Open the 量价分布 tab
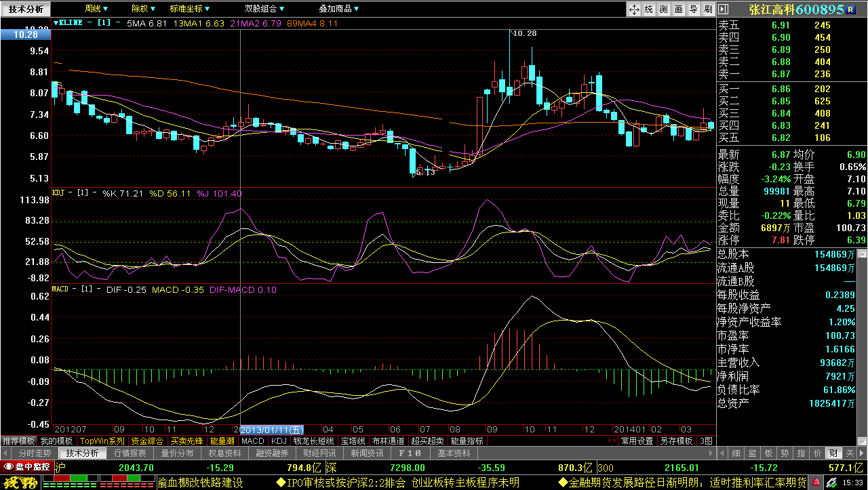This screenshot has height=490, width=868. [x=177, y=453]
